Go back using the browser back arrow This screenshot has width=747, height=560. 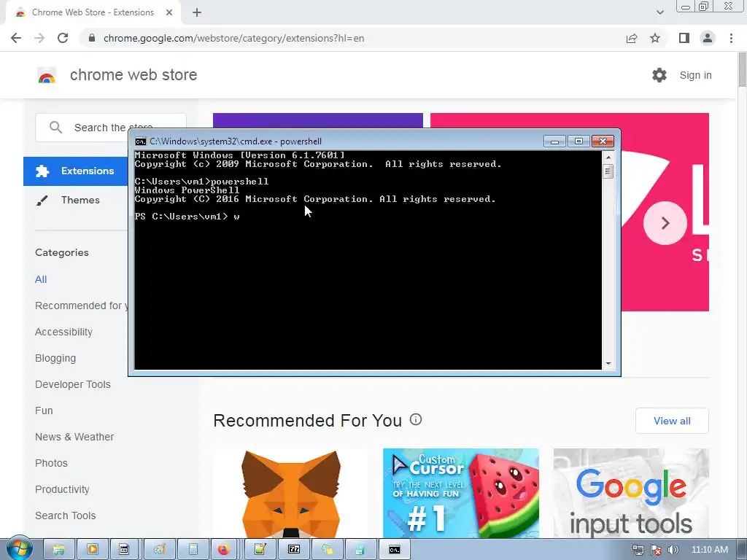(x=16, y=38)
